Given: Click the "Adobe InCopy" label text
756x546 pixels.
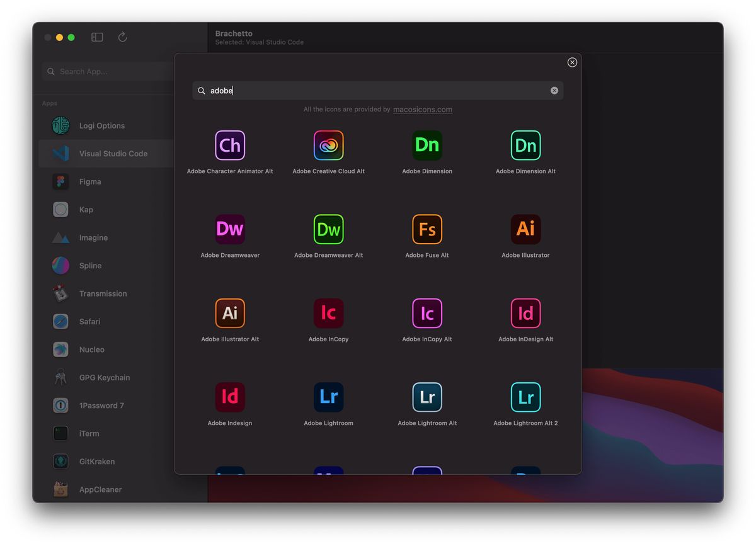Looking at the screenshot, I should tap(329, 339).
